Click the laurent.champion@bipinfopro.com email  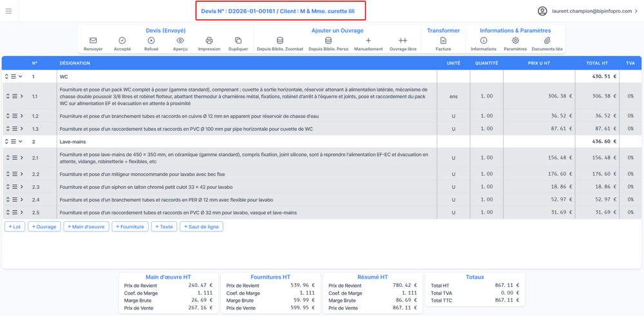click(592, 12)
